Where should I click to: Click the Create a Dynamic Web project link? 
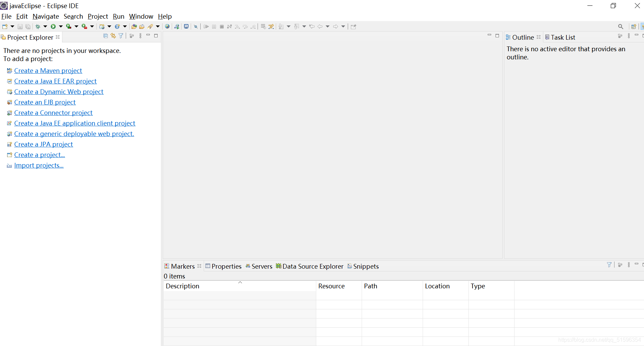point(59,92)
